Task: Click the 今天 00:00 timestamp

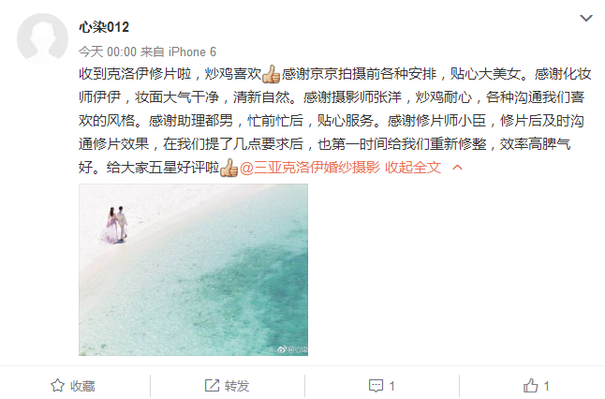Action: 108,52
